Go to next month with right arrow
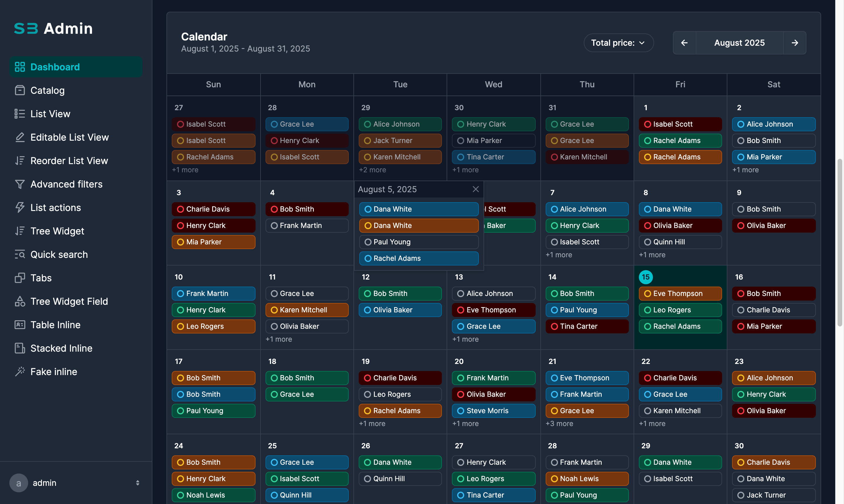This screenshot has width=844, height=504. (x=795, y=43)
